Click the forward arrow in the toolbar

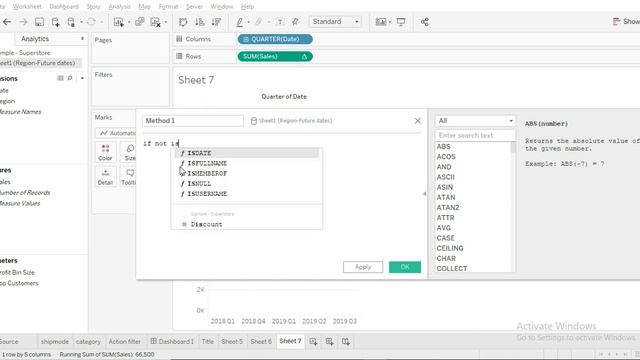coord(23,22)
